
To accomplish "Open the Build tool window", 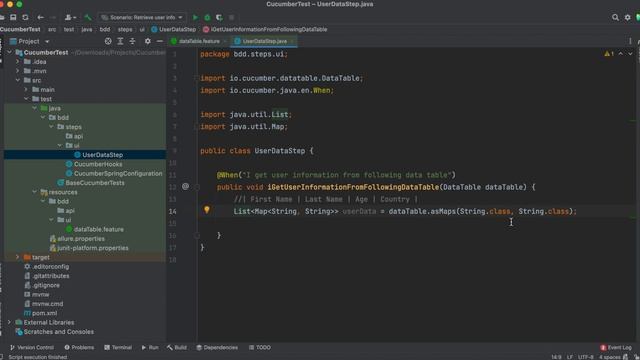I will click(177, 348).
